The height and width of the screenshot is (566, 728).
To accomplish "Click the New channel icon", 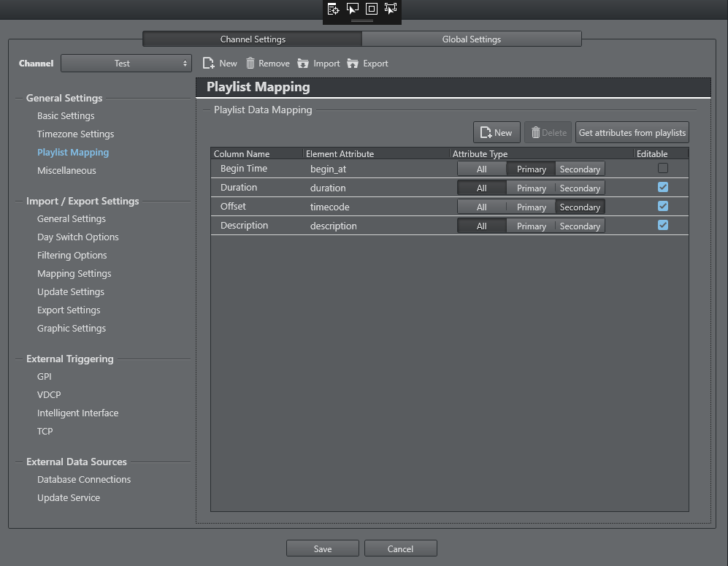I will tap(209, 64).
